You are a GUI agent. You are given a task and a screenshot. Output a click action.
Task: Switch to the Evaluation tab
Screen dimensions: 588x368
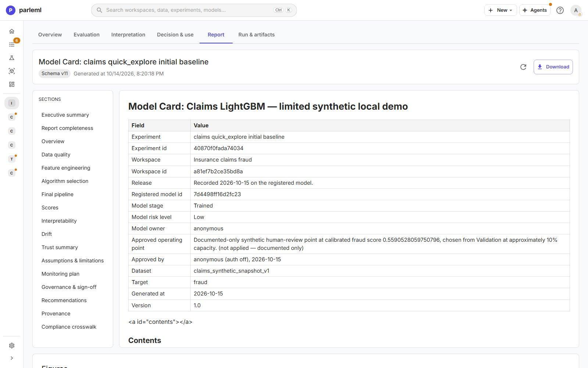(86, 35)
